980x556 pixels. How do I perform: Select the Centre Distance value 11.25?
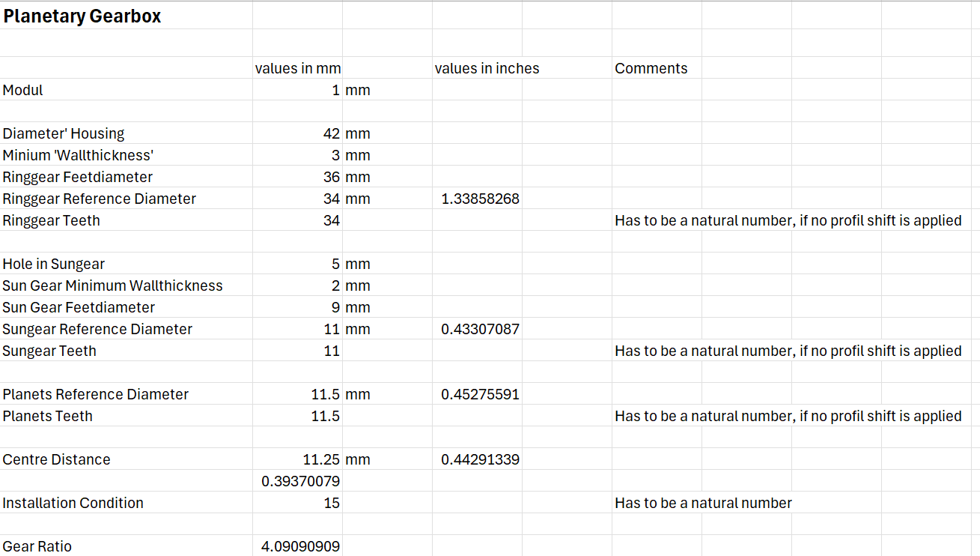click(x=297, y=459)
